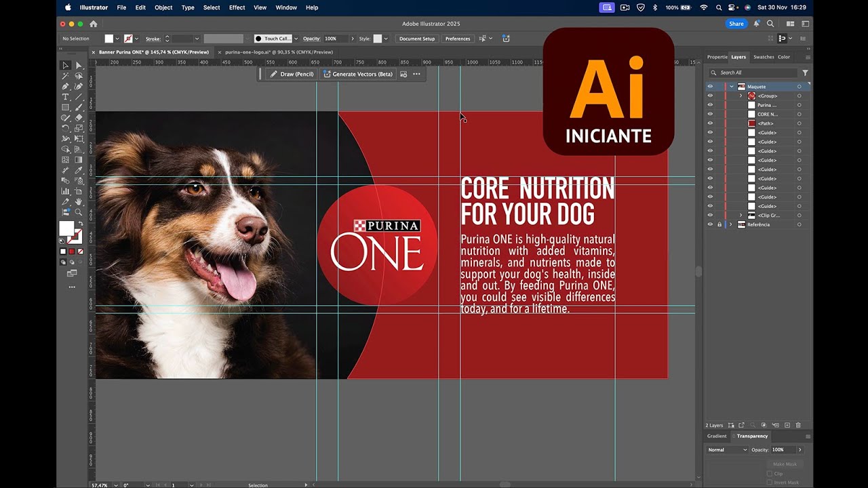Select the Zoom tool magnifier
Screen dimensions: 868x488
[x=79, y=212]
